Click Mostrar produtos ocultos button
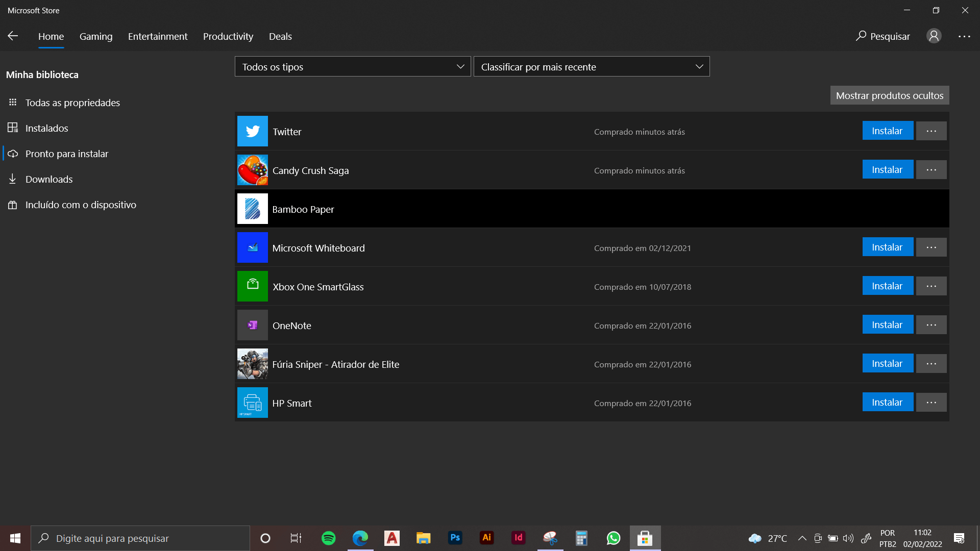The width and height of the screenshot is (980, 551). (890, 95)
